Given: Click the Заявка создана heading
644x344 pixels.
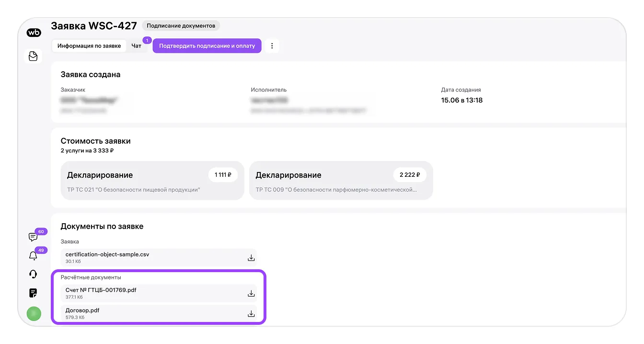Looking at the screenshot, I should pos(91,75).
